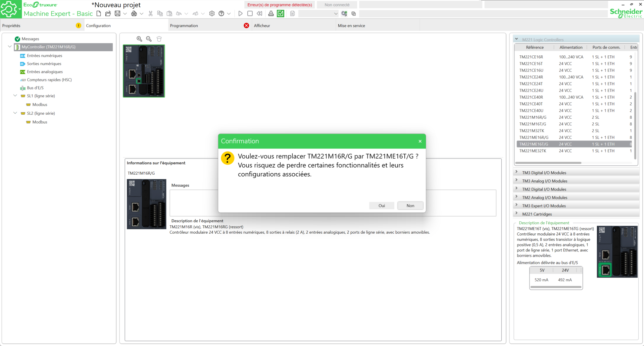Click the Oui button in Confirmation dialog
This screenshot has width=644, height=346.
[382, 206]
